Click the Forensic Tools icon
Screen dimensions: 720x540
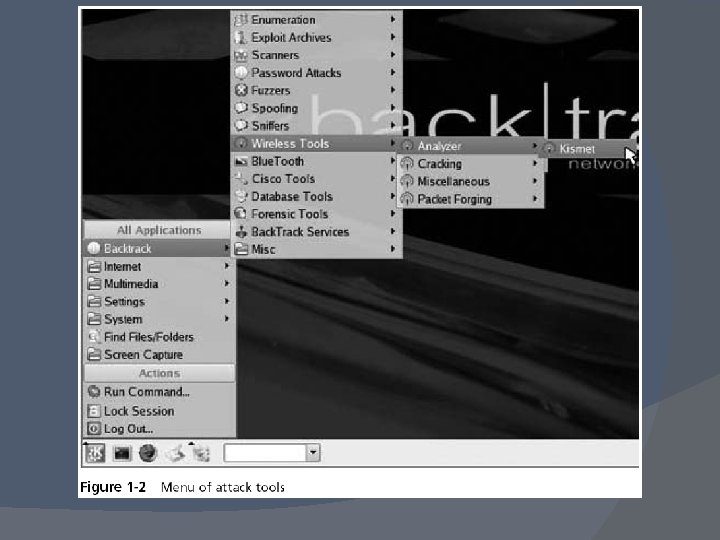coord(241,214)
